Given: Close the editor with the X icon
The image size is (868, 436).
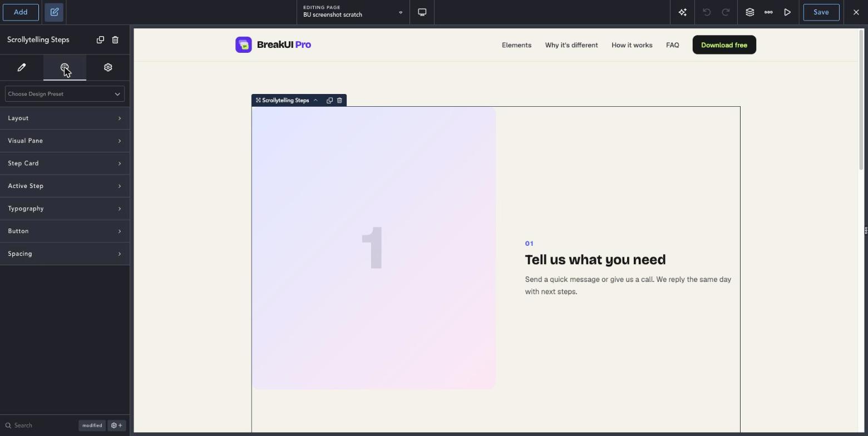Looking at the screenshot, I should (856, 12).
